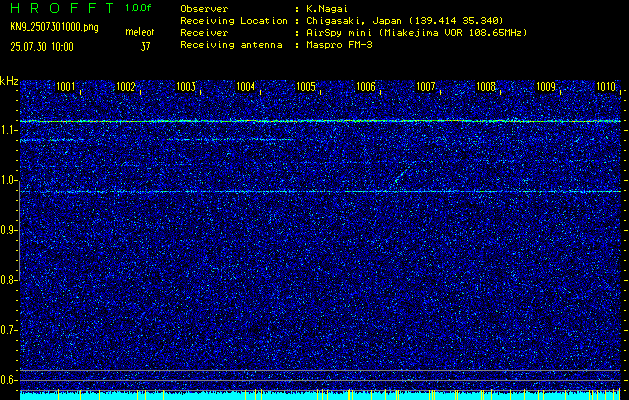This screenshot has width=629, height=400.
Task: Click the 1003 time marker
Action: (186, 87)
